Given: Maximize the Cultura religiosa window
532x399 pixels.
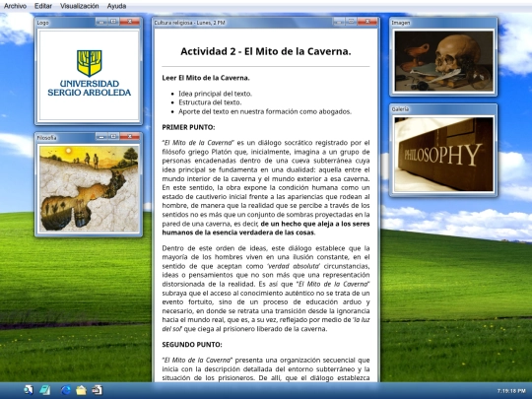Looking at the screenshot, I should tap(351, 22).
